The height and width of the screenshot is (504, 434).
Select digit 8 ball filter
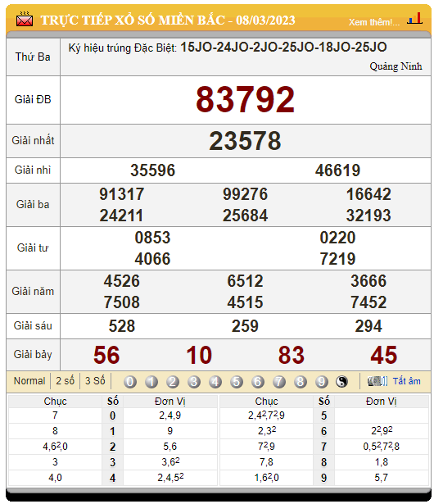click(300, 382)
